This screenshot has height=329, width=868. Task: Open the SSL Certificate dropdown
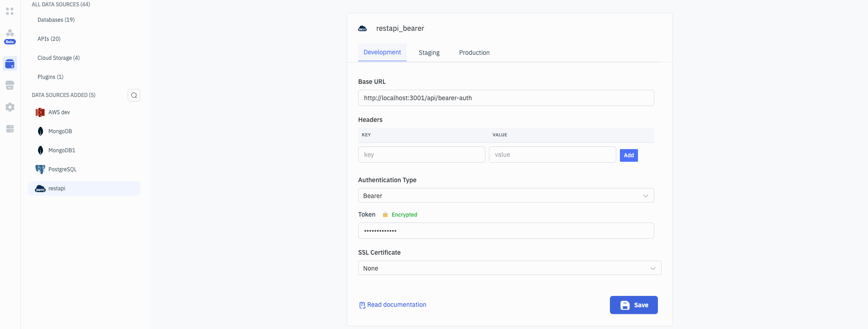coord(509,268)
